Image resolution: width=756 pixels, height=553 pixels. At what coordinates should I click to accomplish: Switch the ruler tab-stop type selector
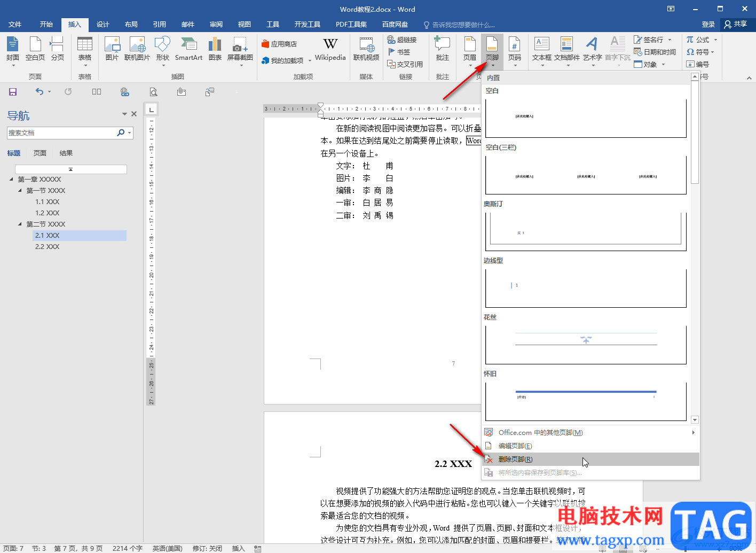[x=152, y=110]
